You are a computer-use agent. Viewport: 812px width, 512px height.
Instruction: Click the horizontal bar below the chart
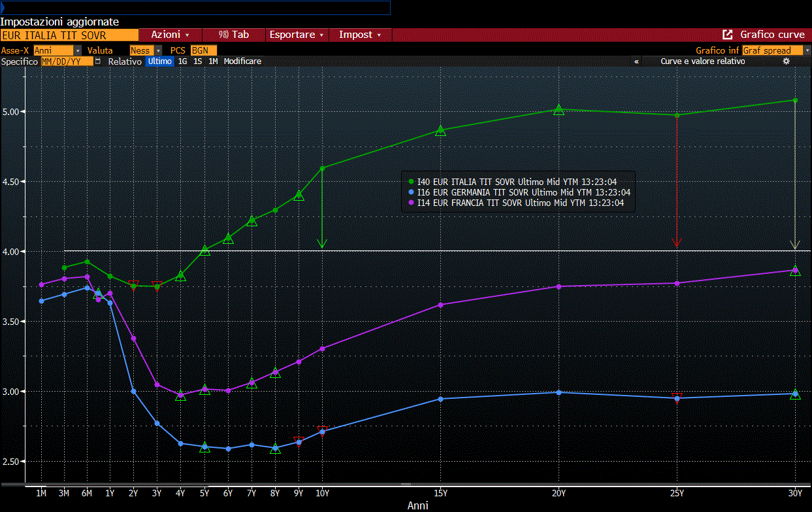click(406, 485)
